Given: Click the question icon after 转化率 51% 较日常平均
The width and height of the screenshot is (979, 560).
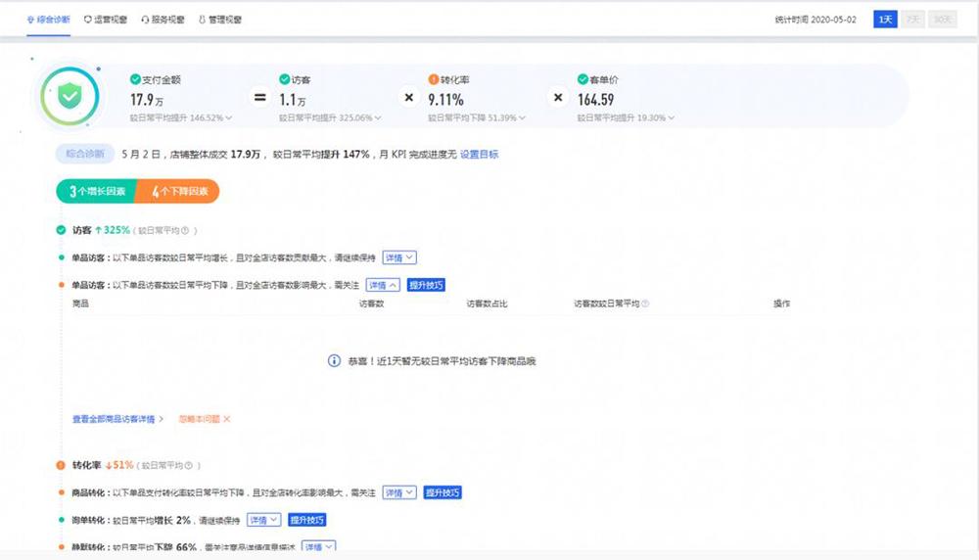Looking at the screenshot, I should [188, 466].
